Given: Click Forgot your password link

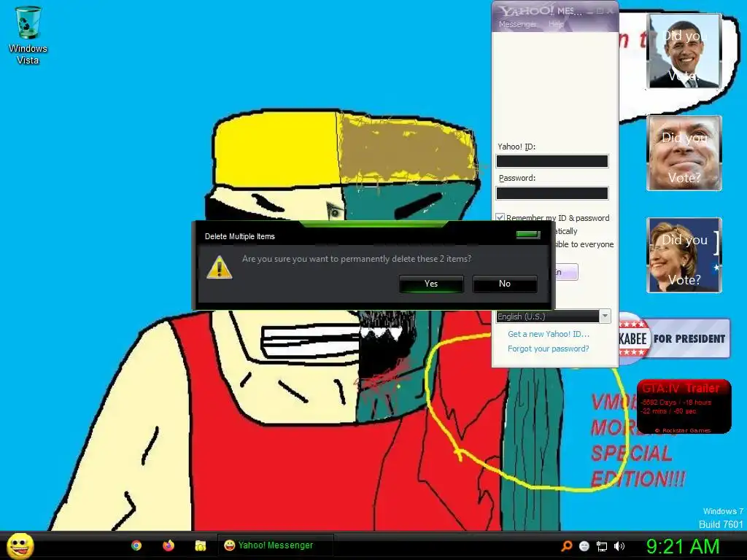Looking at the screenshot, I should click(549, 349).
